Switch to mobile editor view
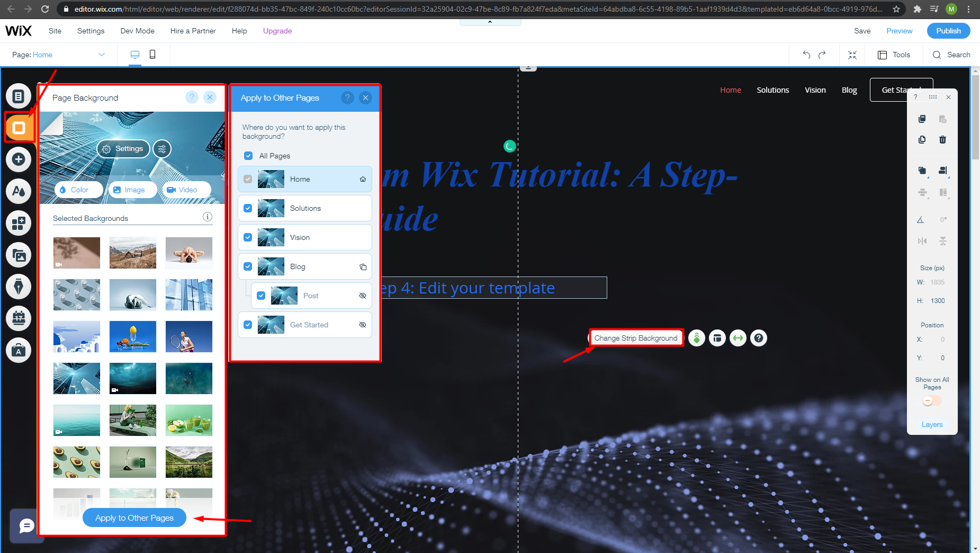This screenshot has width=980, height=553. 152,55
